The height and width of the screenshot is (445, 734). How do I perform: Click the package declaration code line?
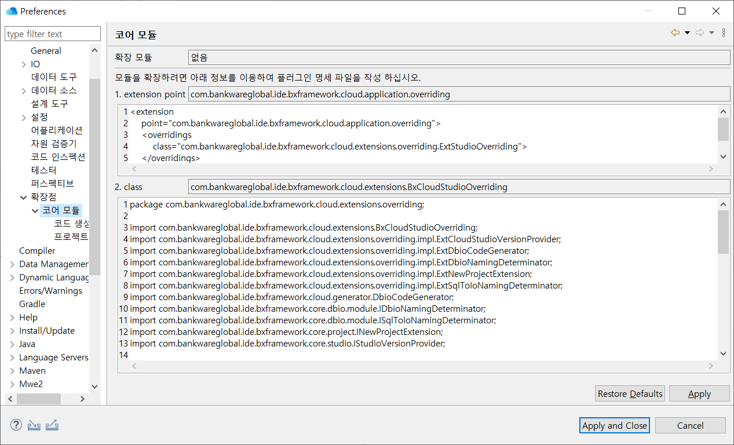(277, 204)
